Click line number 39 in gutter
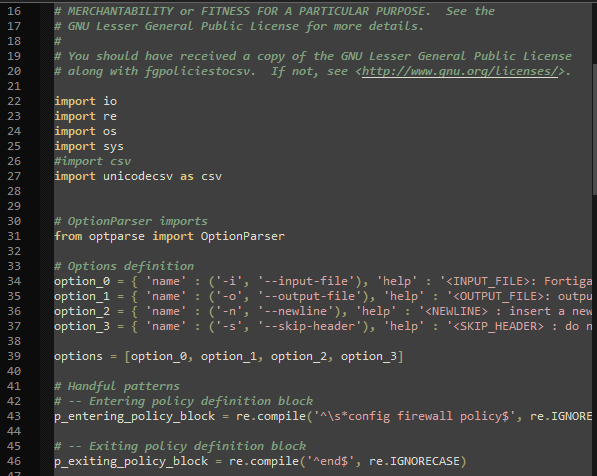 click(14, 356)
